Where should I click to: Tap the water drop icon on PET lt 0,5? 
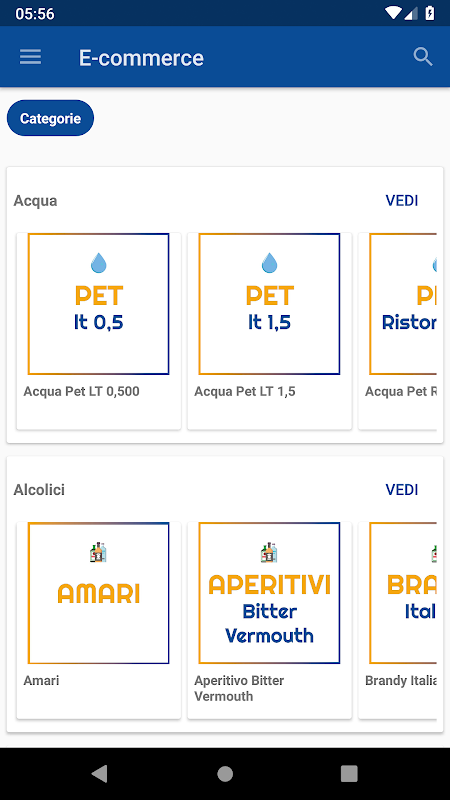(x=99, y=264)
